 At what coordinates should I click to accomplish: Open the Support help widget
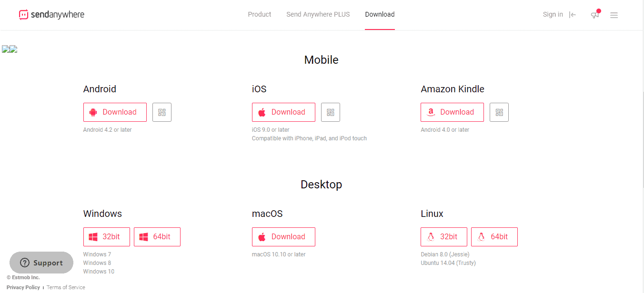pyautogui.click(x=41, y=263)
